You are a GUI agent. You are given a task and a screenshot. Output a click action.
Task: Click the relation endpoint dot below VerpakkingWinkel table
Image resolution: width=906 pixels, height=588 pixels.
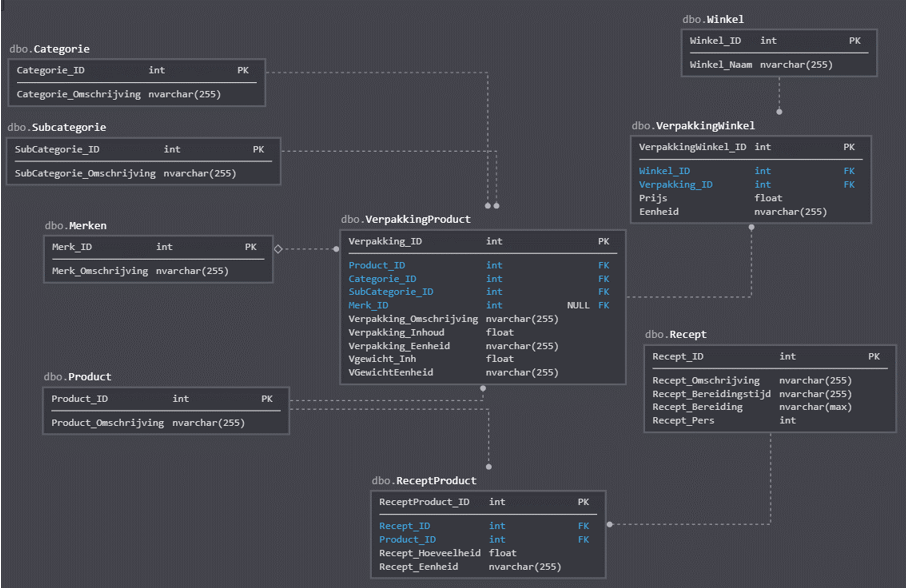tap(752, 228)
